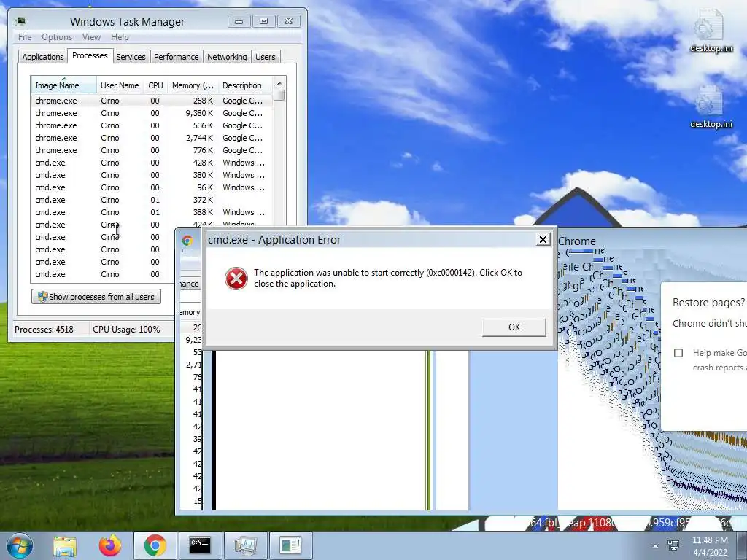Image resolution: width=747 pixels, height=560 pixels.
Task: Click the network tray icon
Action: (x=673, y=545)
